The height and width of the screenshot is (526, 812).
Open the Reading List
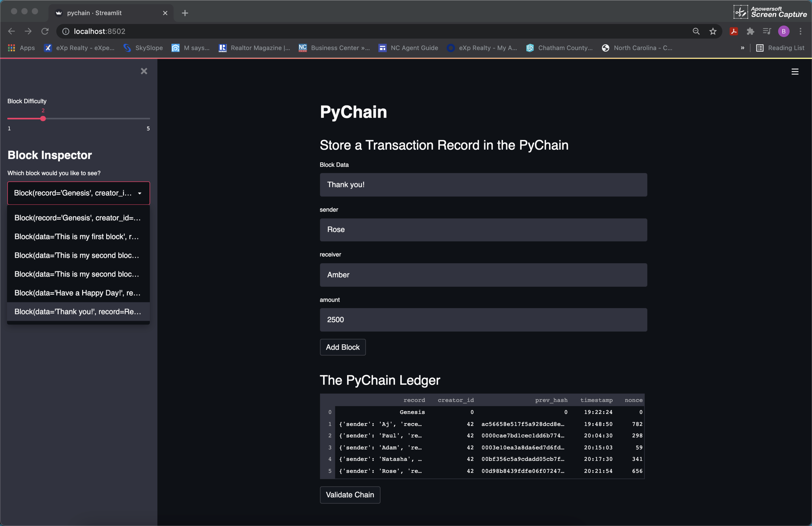(780, 48)
